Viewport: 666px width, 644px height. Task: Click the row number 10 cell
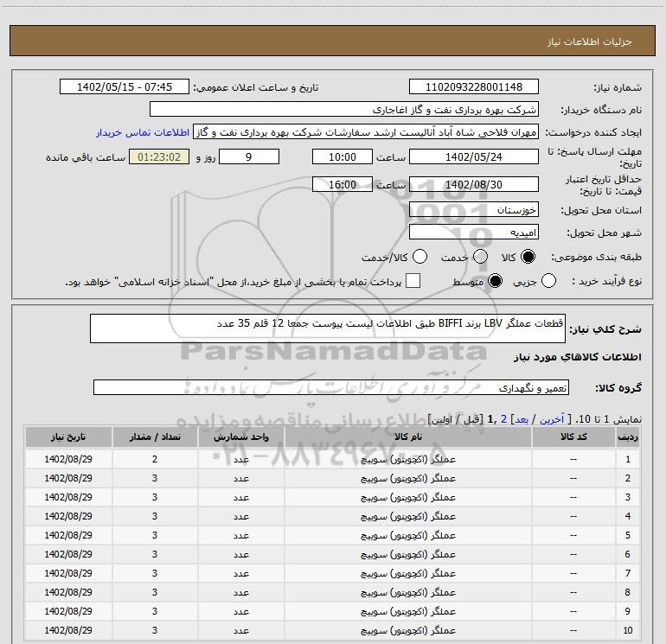[x=628, y=630]
